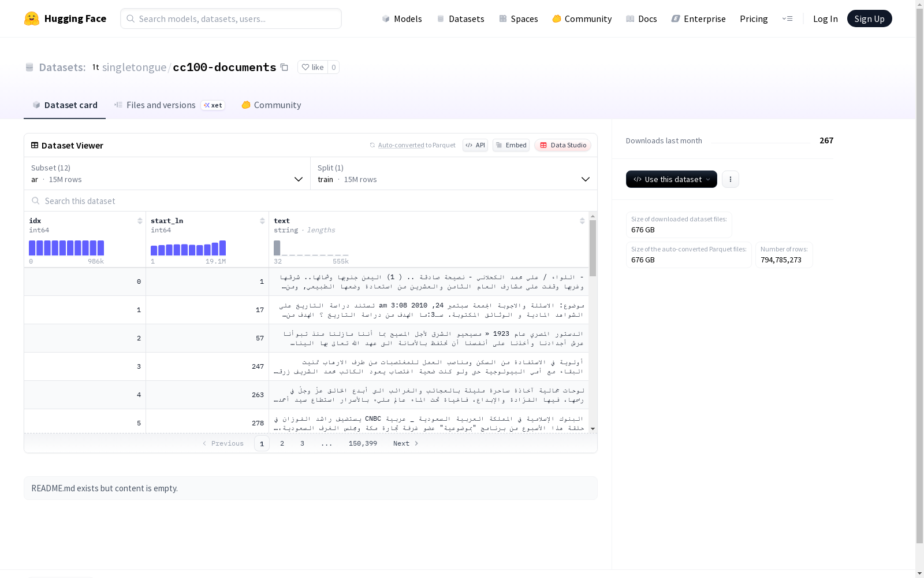Switch to the dataset Community tab
The image size is (924, 578).
(271, 105)
